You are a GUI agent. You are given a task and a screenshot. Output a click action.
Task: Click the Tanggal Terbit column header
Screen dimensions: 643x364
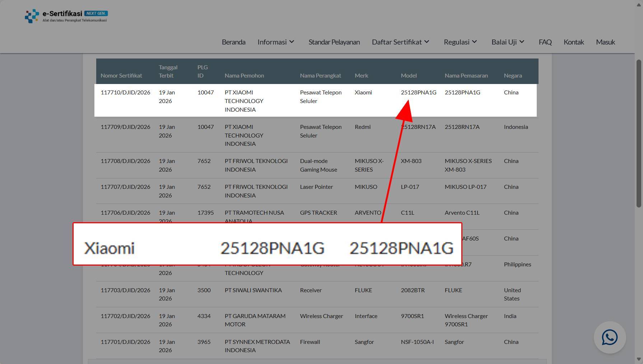coord(168,71)
